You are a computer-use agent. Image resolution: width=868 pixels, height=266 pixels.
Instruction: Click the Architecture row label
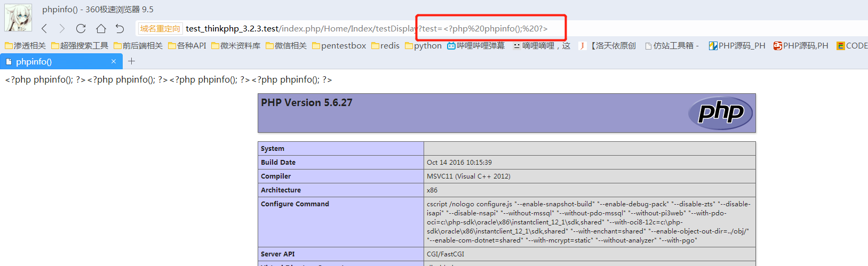click(x=281, y=190)
